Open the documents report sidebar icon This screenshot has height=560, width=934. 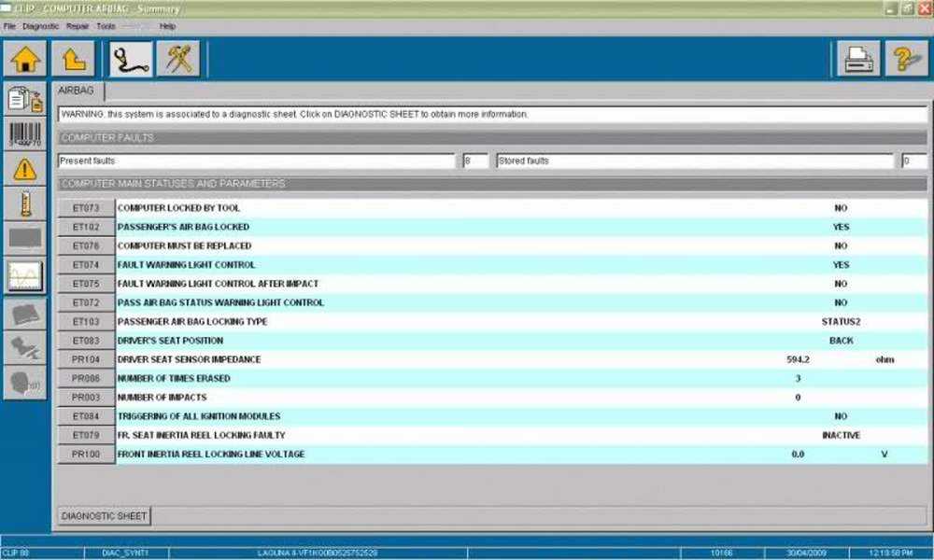[25, 100]
